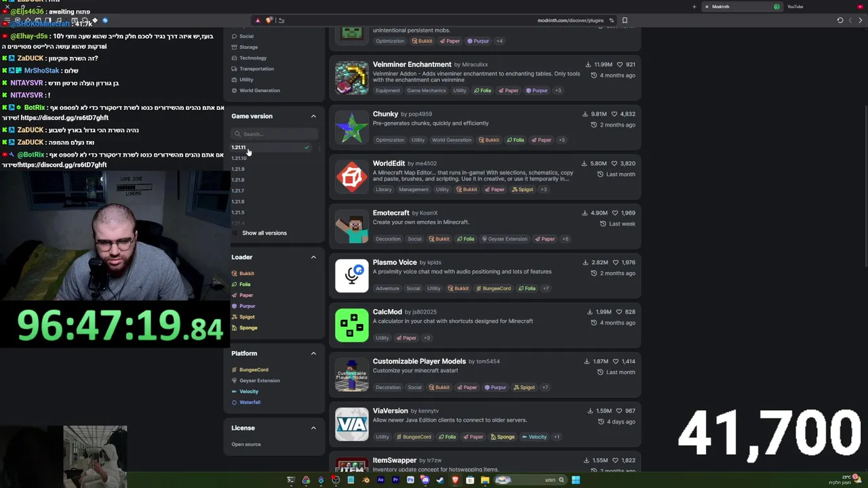
Task: Expand extra tags +6 on Emotecraft
Action: (x=565, y=239)
